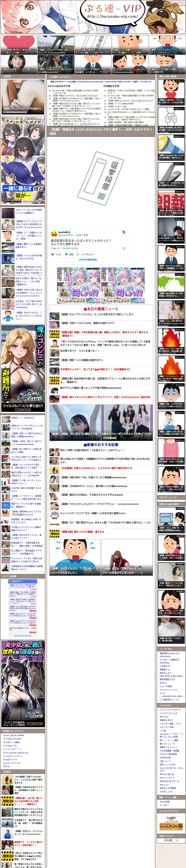The height and width of the screenshot is (868, 186).
Task: Click 465件の返信を読む button
Action: 88,260
